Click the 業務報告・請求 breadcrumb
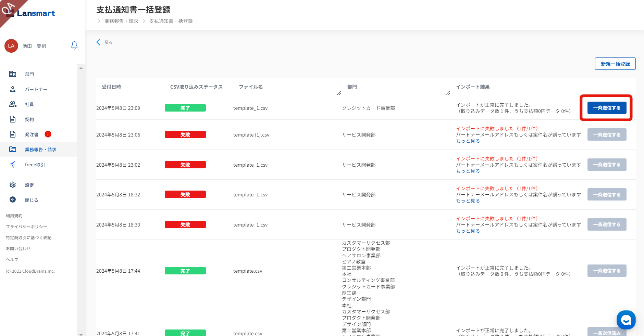The height and width of the screenshot is (336, 644). point(121,21)
